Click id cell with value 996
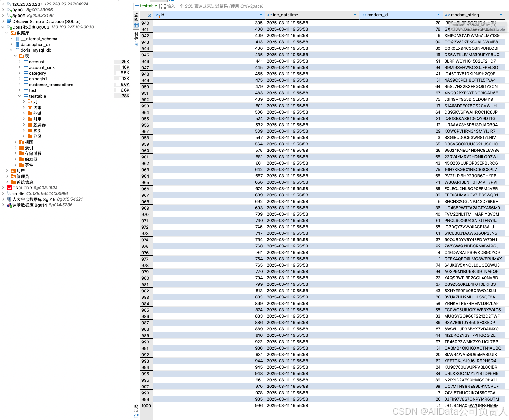The width and height of the screenshot is (509, 420). pos(209,406)
